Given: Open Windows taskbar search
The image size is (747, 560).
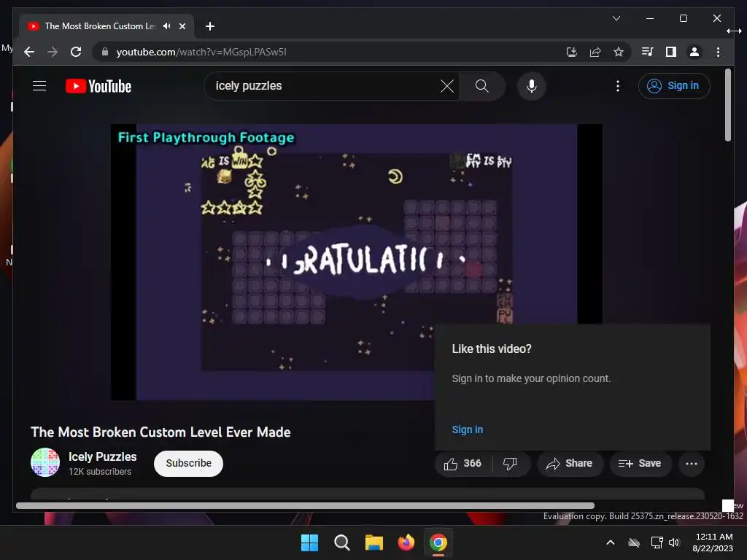Looking at the screenshot, I should (342, 542).
